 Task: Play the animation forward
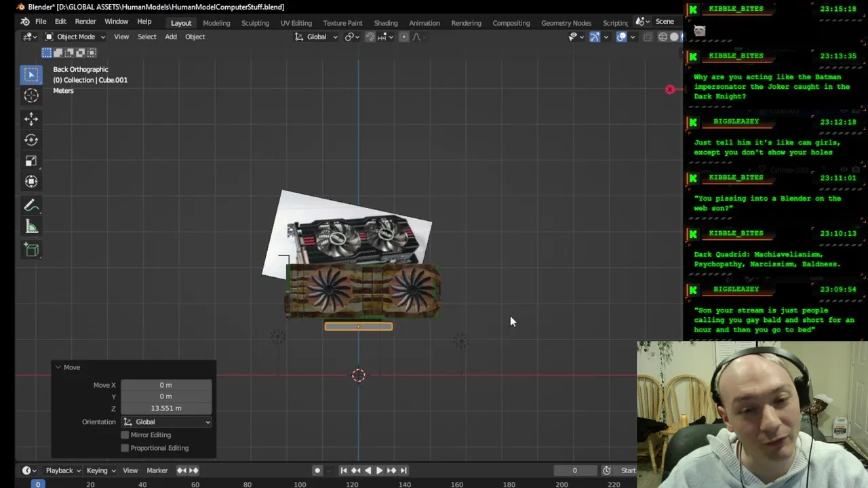coord(380,470)
